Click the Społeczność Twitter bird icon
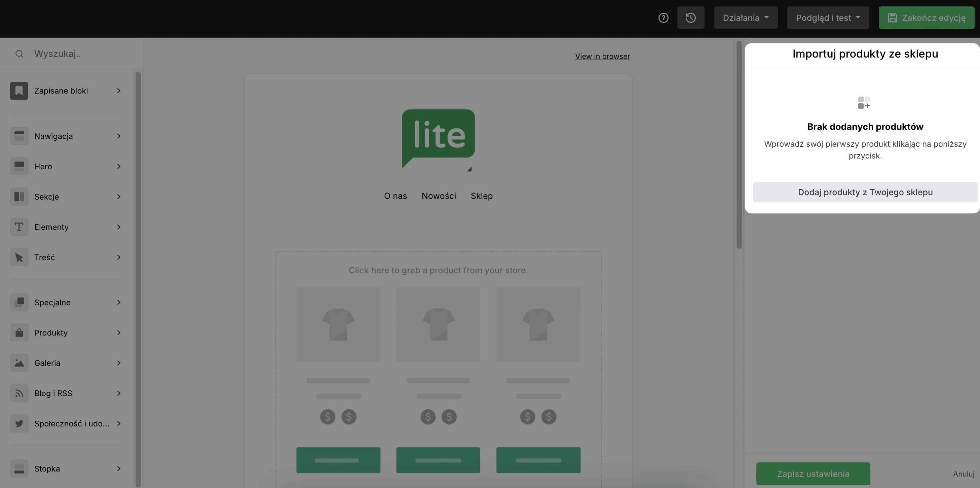 tap(19, 423)
